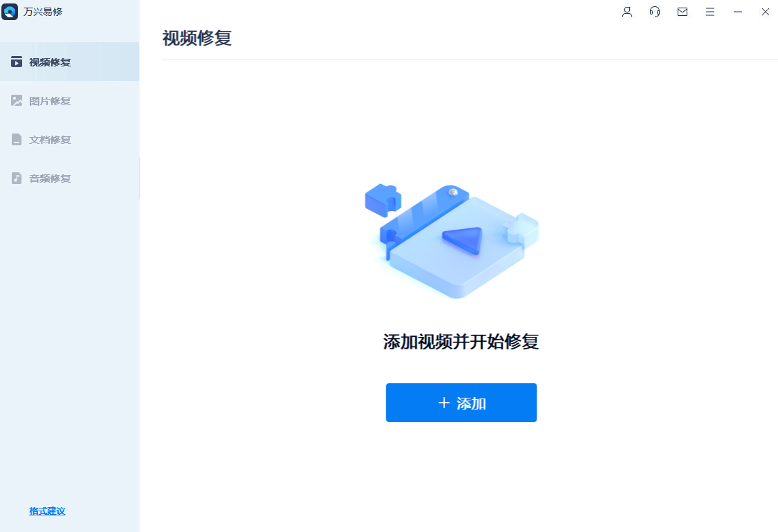Open the mail feedback icon
This screenshot has height=532, width=778.
point(682,12)
